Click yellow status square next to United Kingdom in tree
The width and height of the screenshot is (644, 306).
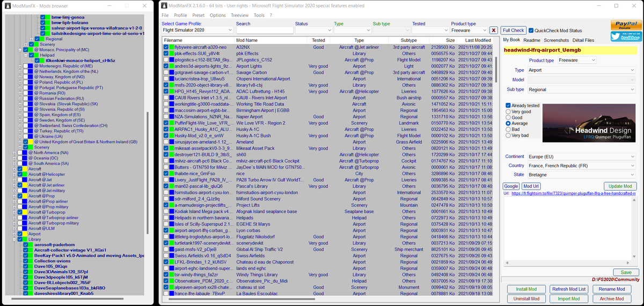[30, 141]
